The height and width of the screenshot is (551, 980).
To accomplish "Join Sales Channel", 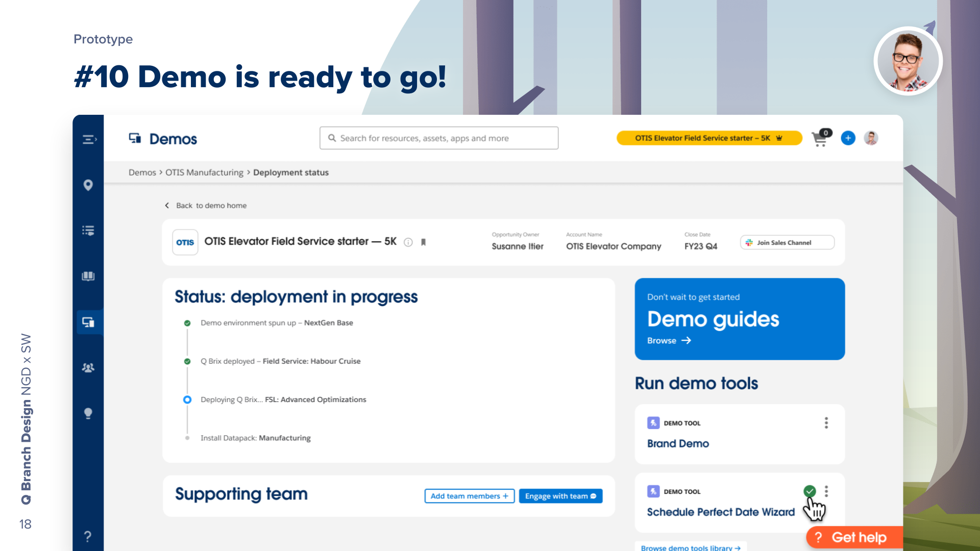I will (787, 242).
